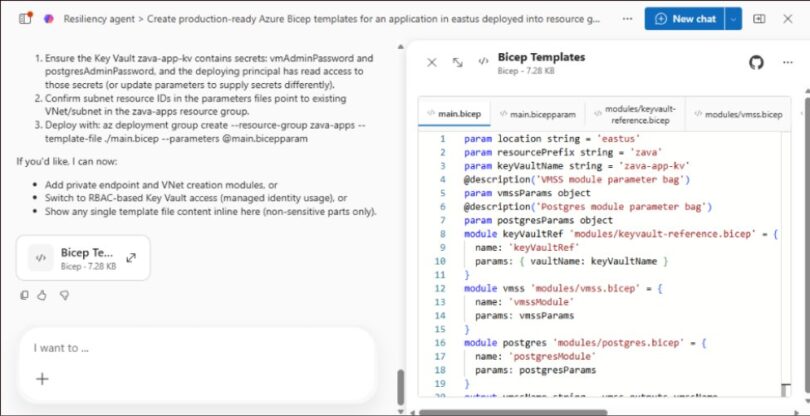The width and height of the screenshot is (810, 416).
Task: Click the code viewer horizontal scrollbar
Action: [x=512, y=412]
